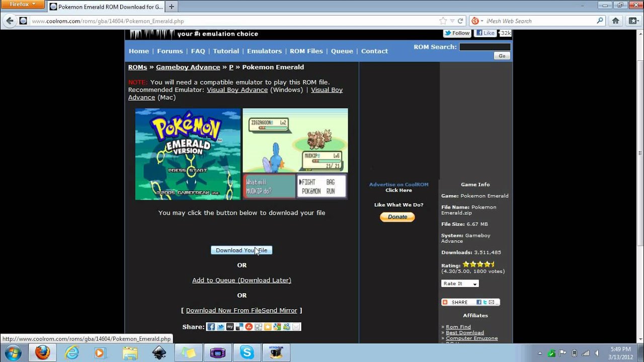The width and height of the screenshot is (644, 362).
Task: Click the volume speaker tray icon
Action: 597,353
